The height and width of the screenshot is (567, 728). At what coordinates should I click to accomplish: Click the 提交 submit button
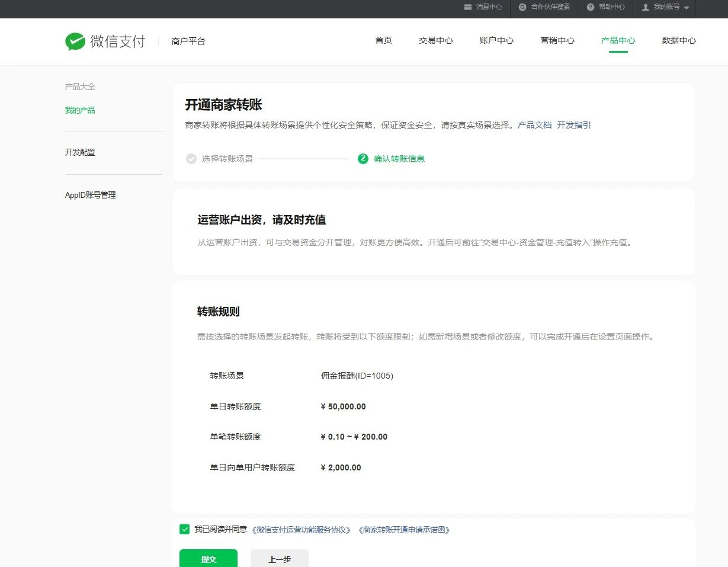209,559
